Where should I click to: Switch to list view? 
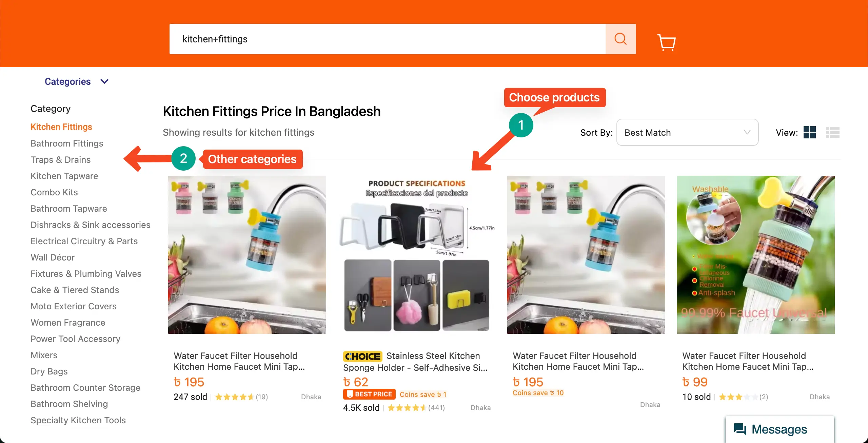(x=833, y=132)
